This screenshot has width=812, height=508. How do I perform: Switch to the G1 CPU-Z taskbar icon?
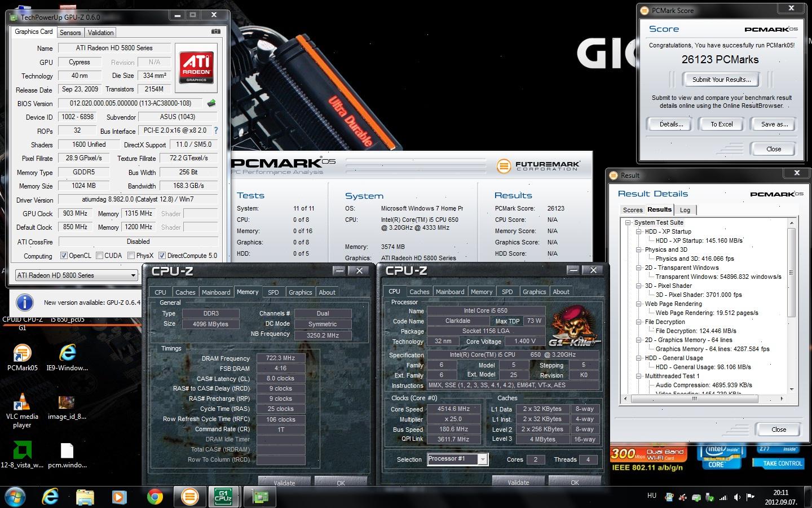pyautogui.click(x=224, y=497)
